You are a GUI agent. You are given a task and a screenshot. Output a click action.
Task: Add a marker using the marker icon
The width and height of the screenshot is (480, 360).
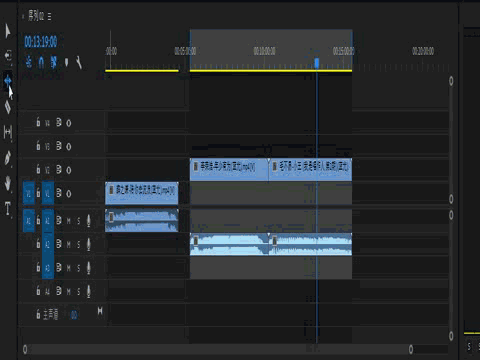(x=66, y=62)
